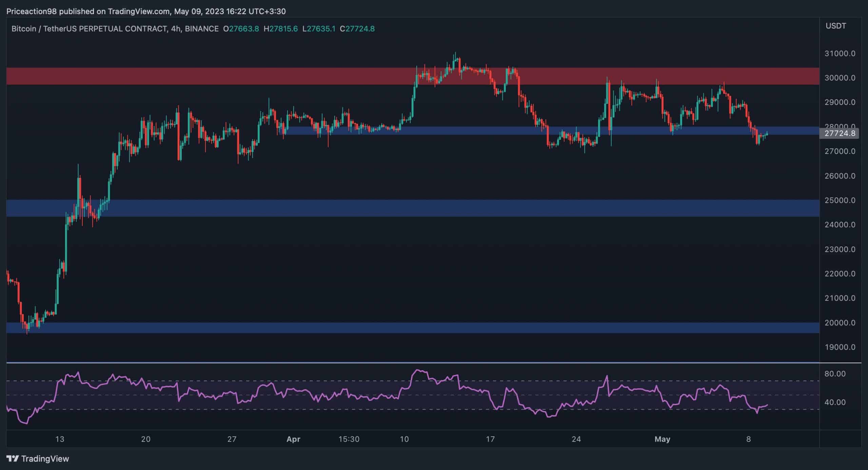Click the high value H27815.6
The image size is (868, 470).
tap(281, 29)
